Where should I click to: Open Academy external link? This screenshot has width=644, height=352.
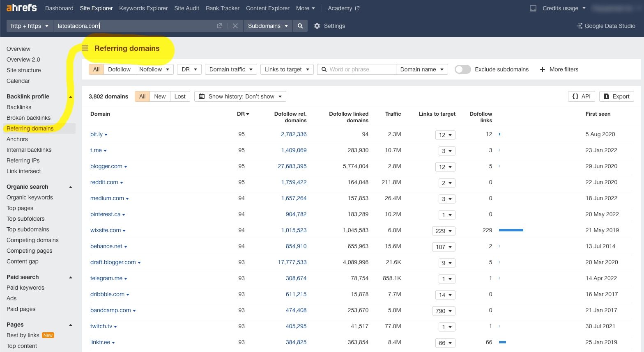coord(343,8)
